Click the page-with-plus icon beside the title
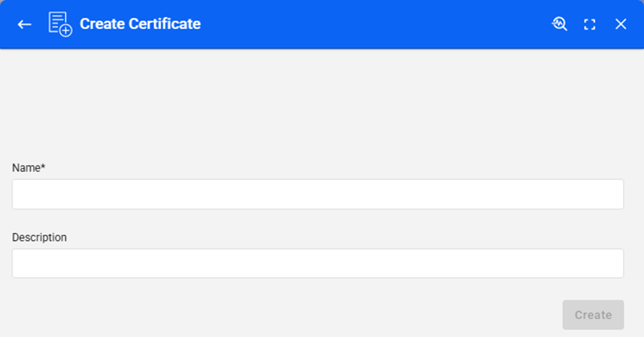This screenshot has width=644, height=337. [x=59, y=25]
